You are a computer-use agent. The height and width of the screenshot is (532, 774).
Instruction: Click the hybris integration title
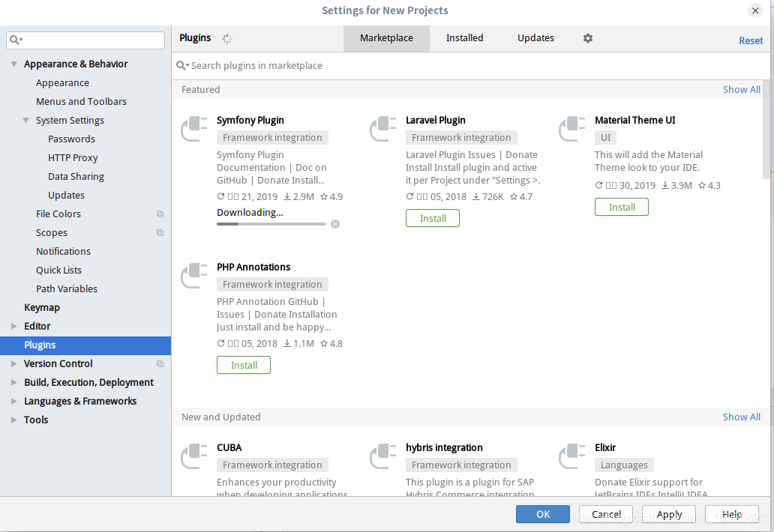click(x=444, y=447)
